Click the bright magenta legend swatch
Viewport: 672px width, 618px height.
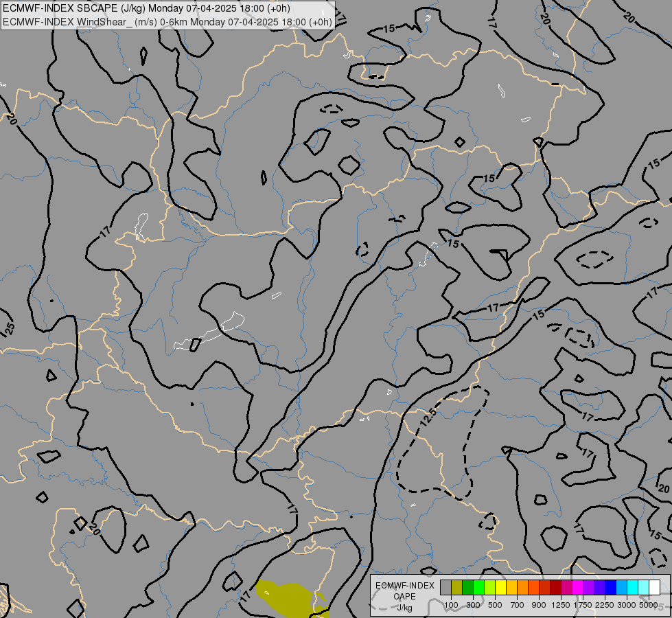click(577, 587)
